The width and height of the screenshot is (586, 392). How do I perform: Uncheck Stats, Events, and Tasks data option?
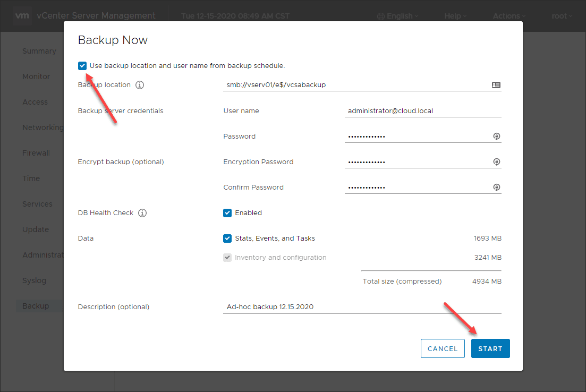(227, 238)
